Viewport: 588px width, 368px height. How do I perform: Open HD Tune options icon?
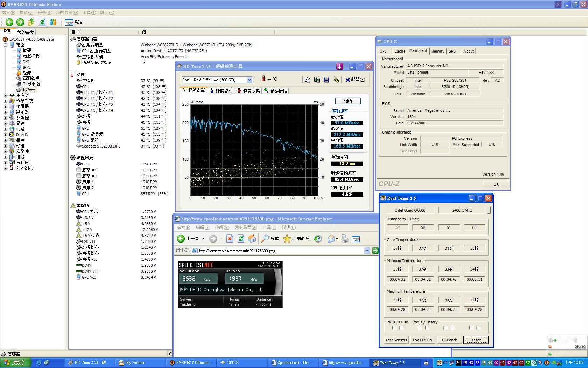click(x=336, y=80)
